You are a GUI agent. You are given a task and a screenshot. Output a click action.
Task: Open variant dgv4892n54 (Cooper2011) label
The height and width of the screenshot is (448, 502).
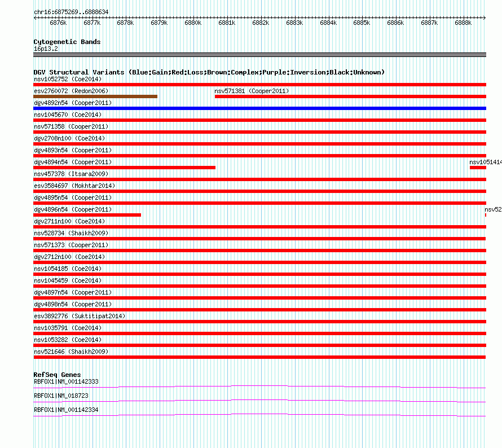point(73,103)
